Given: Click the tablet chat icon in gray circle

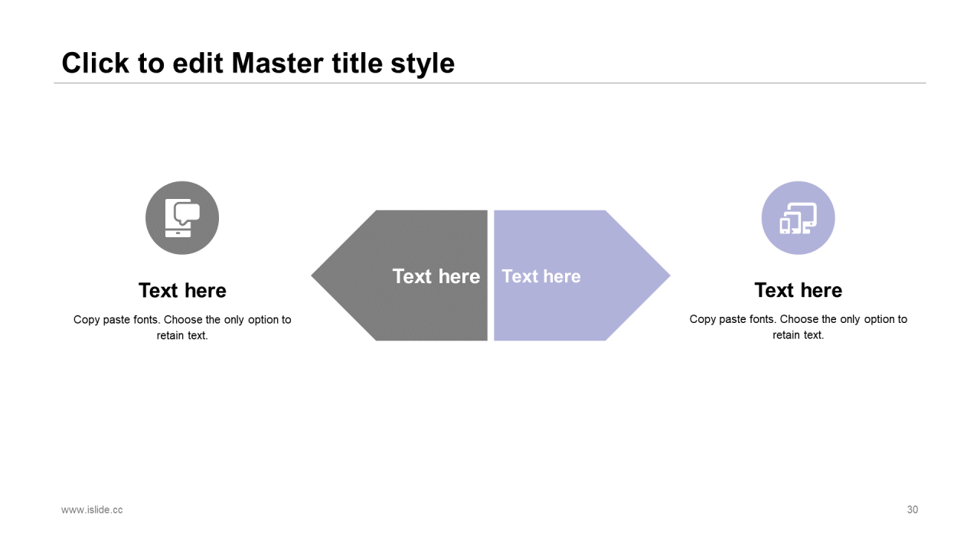Looking at the screenshot, I should pos(182,218).
